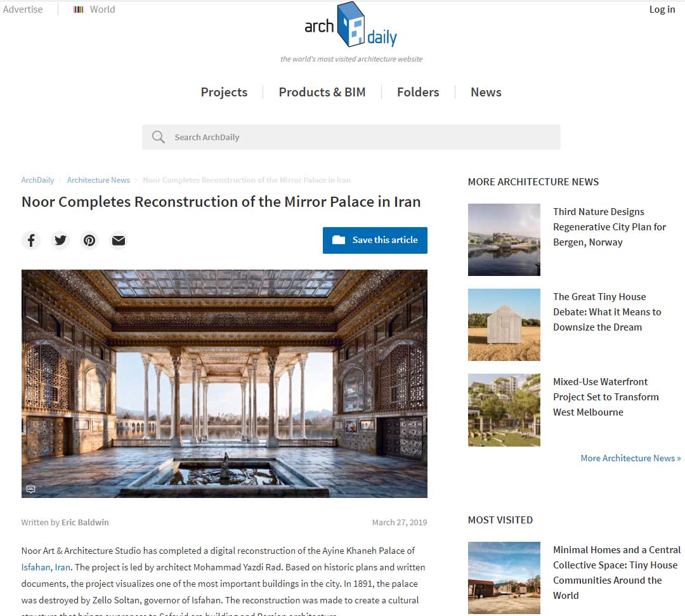This screenshot has height=616, width=685.
Task: Open the Bergen regenerative city thumbnail
Action: click(x=504, y=240)
